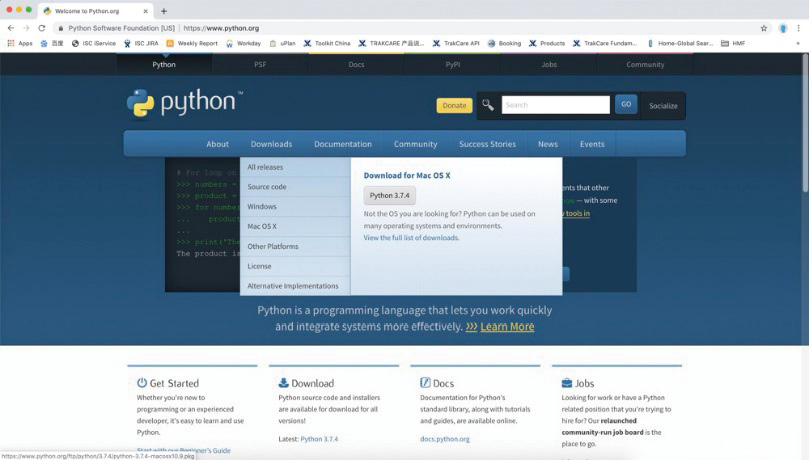Click the page vertical scrollbar

[x=805, y=124]
